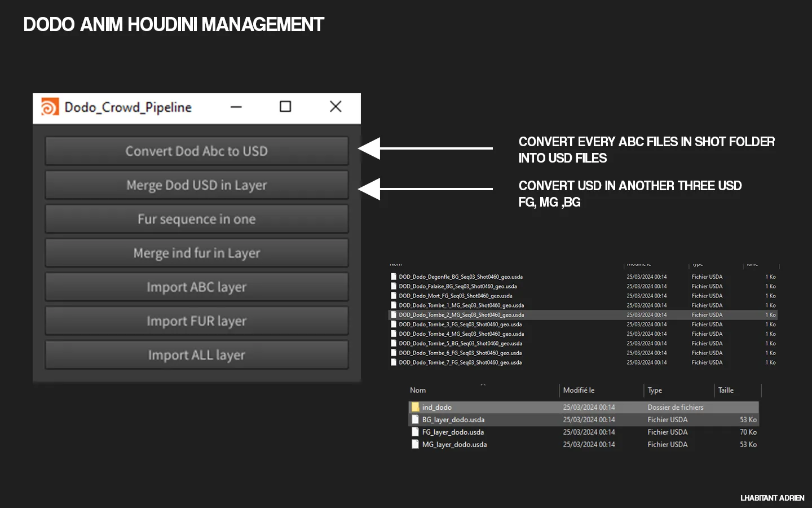Run Merge Dod USD in Layer
The height and width of the screenshot is (508, 812).
pos(197,185)
